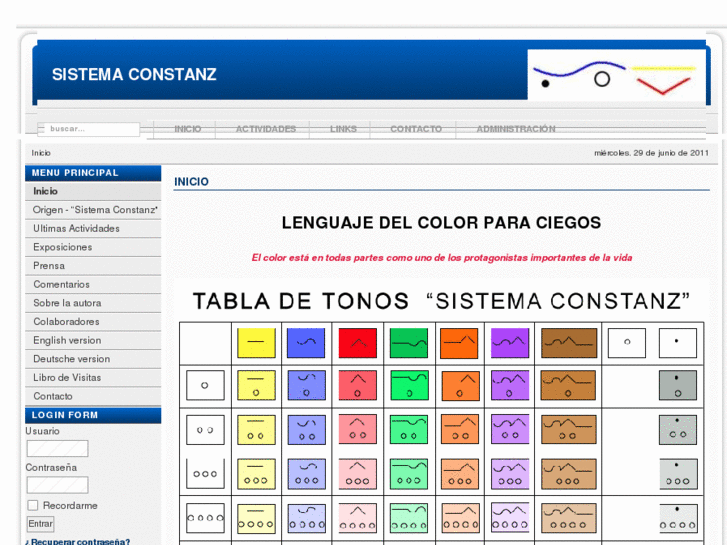727x545 pixels.
Task: Click the one-circle white tile in first column
Action: [205, 385]
